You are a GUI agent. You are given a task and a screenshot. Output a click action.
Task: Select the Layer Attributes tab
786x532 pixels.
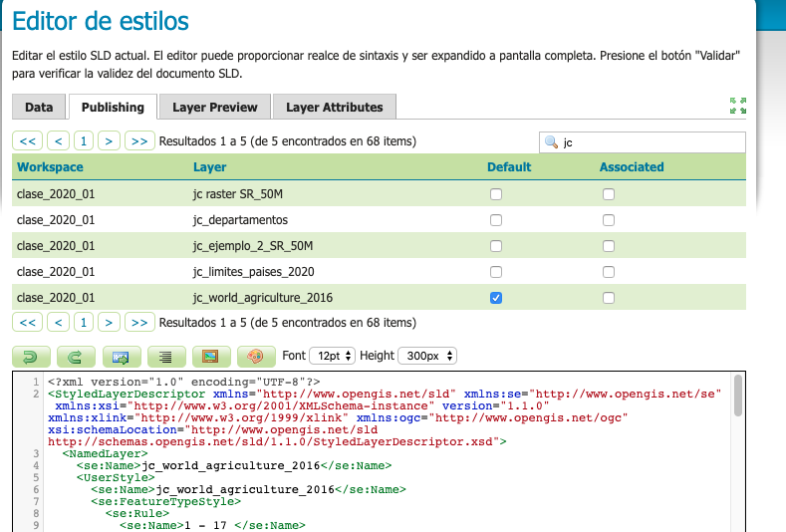334,108
